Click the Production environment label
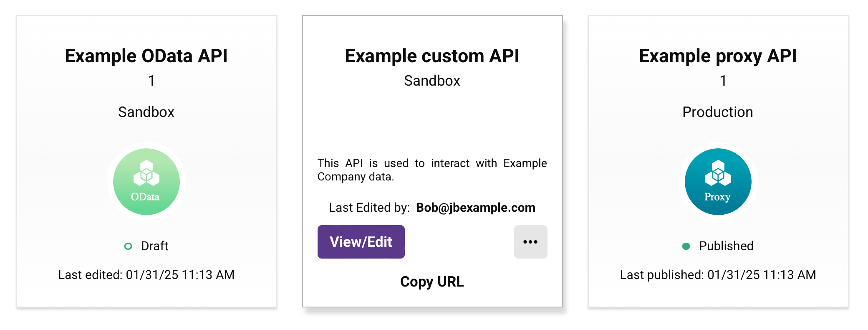This screenshot has width=868, height=330. 718,112
